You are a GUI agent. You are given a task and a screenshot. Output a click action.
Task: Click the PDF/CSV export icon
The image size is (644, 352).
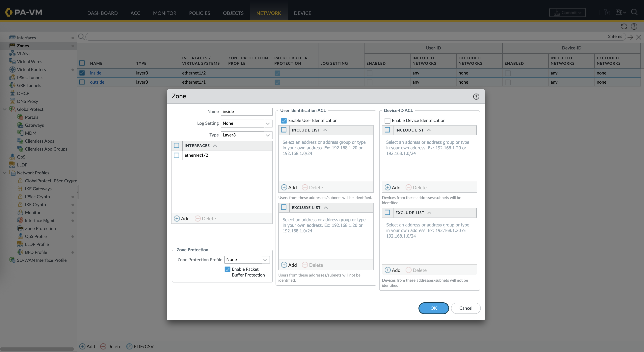[x=129, y=346]
